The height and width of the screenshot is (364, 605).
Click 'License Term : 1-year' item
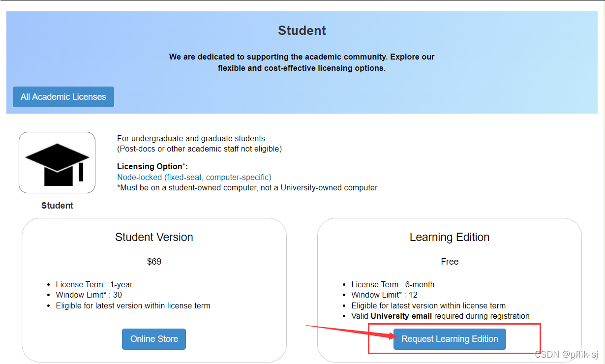click(94, 284)
